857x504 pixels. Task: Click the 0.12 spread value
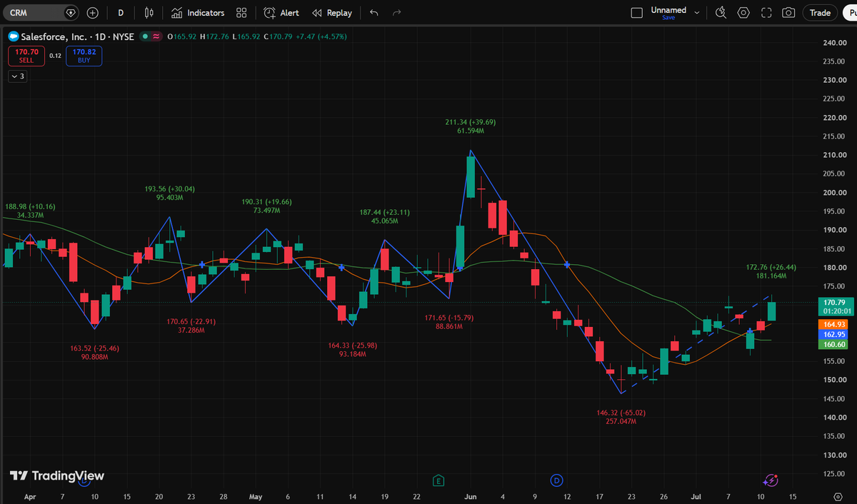pos(55,56)
